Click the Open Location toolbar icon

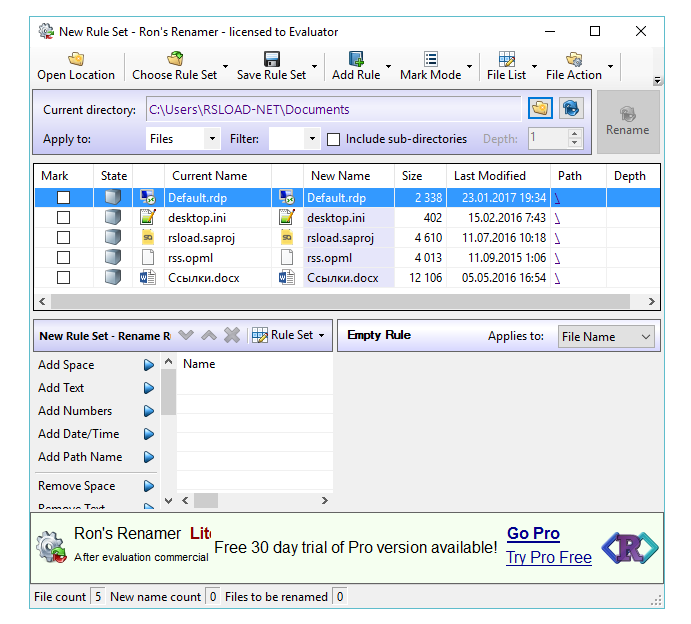click(x=76, y=59)
